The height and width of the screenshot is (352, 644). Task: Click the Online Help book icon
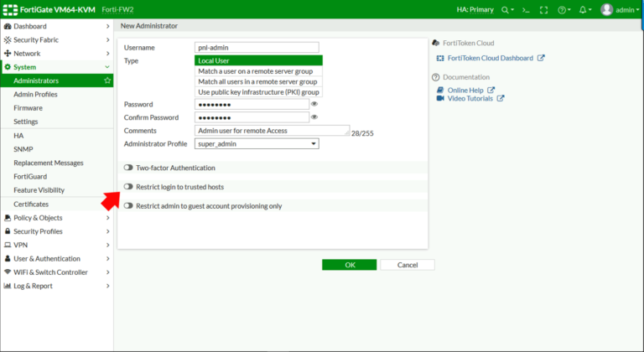tap(440, 90)
